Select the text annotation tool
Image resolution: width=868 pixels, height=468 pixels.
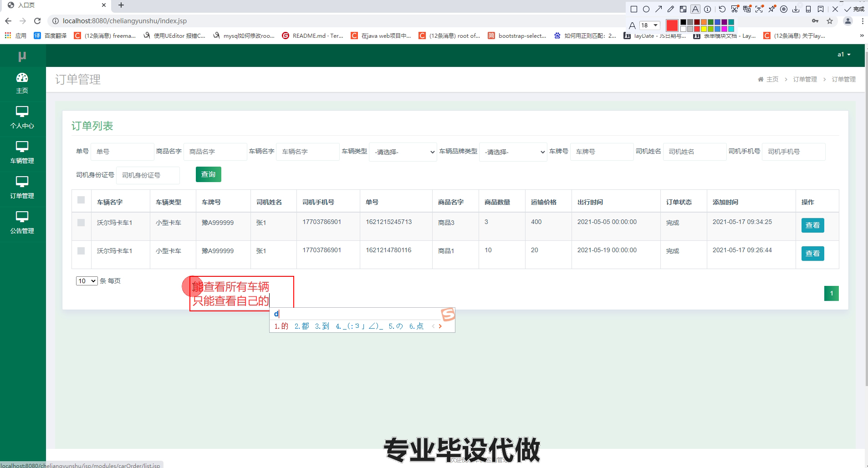tap(695, 9)
